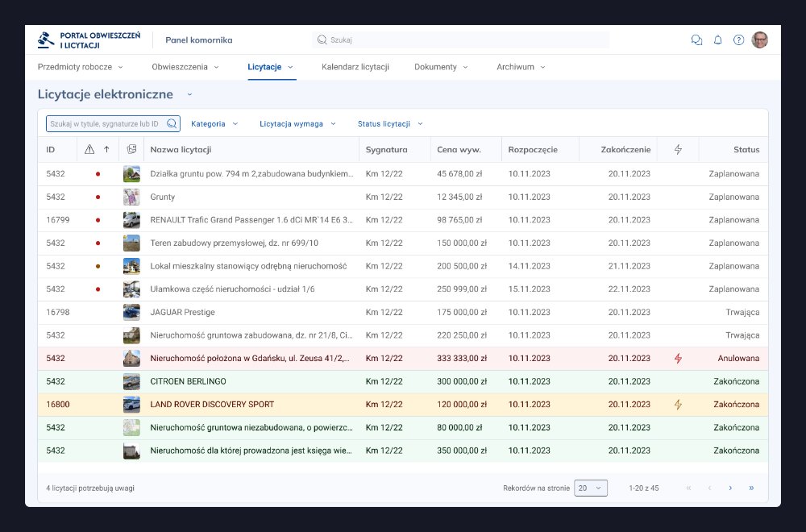Open the notifications bell

tap(717, 40)
